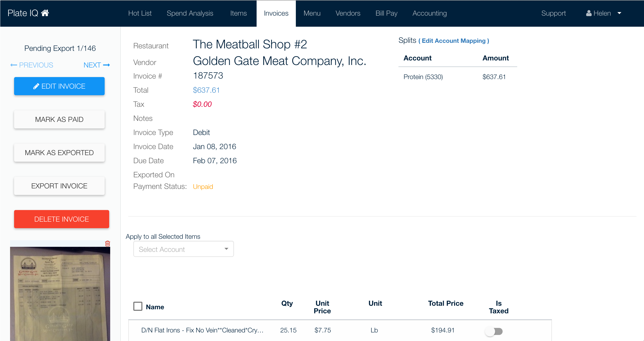Image resolution: width=644 pixels, height=341 pixels.
Task: Open the Vendors tab
Action: [348, 13]
